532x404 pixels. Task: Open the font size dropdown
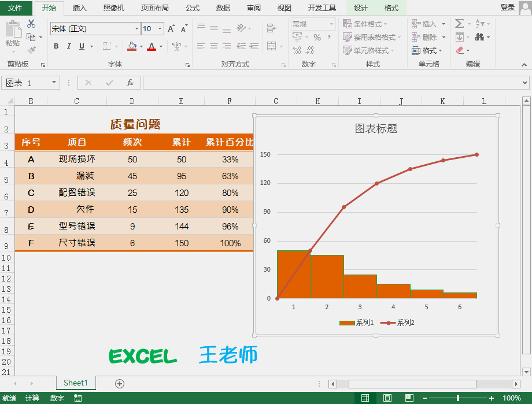pos(160,29)
